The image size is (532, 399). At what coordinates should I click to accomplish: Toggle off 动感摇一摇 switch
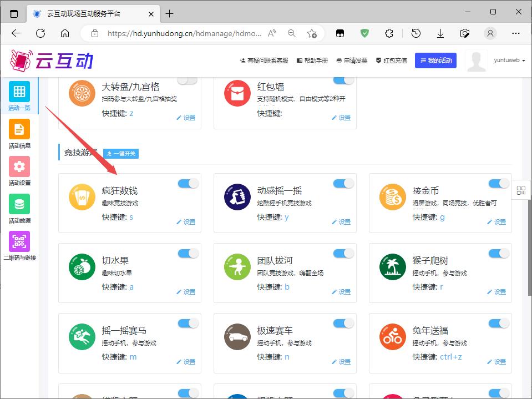343,184
